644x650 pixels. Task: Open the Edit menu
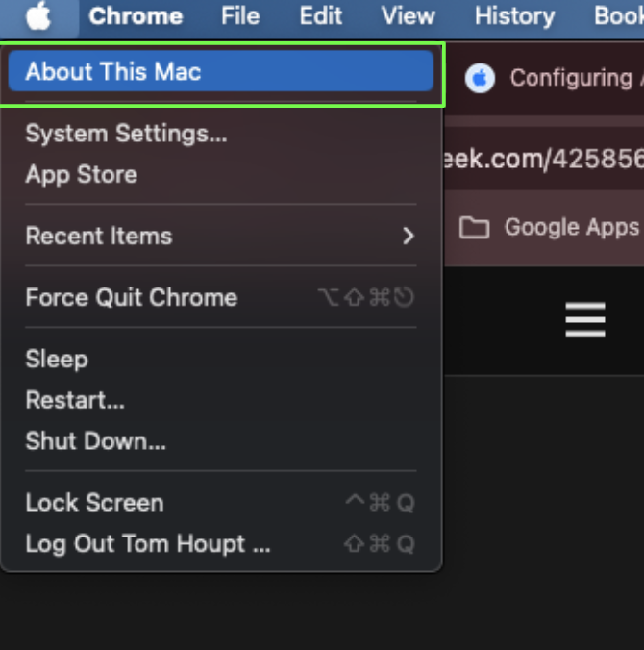321,16
